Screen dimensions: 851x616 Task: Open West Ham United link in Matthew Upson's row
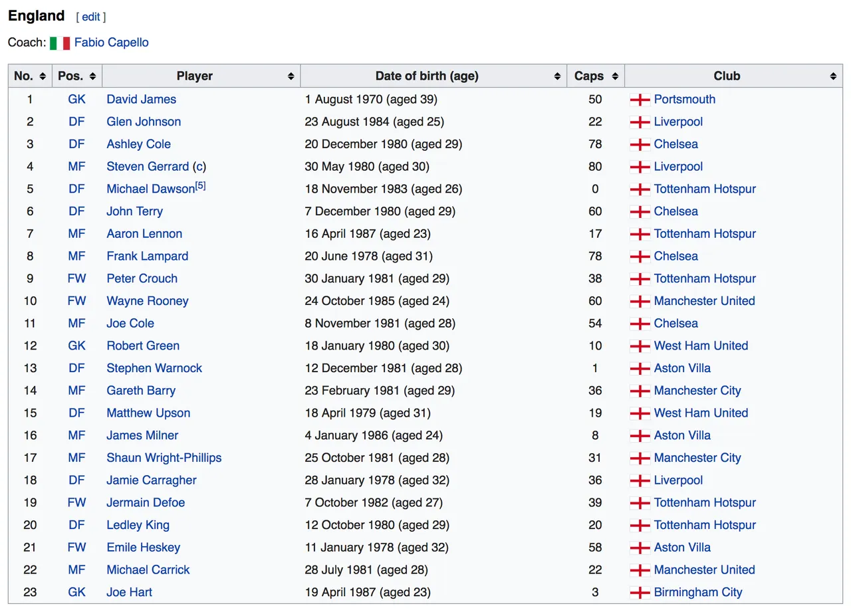coord(701,413)
